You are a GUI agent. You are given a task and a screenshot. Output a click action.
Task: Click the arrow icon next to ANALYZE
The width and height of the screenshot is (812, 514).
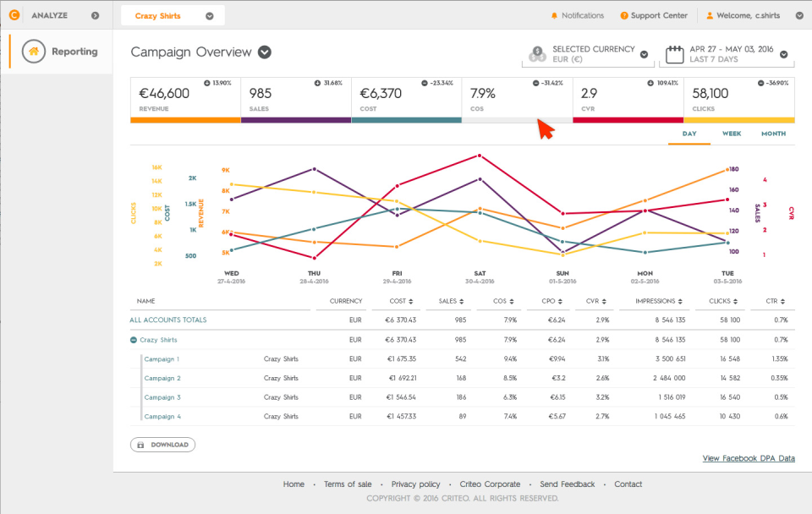point(94,14)
